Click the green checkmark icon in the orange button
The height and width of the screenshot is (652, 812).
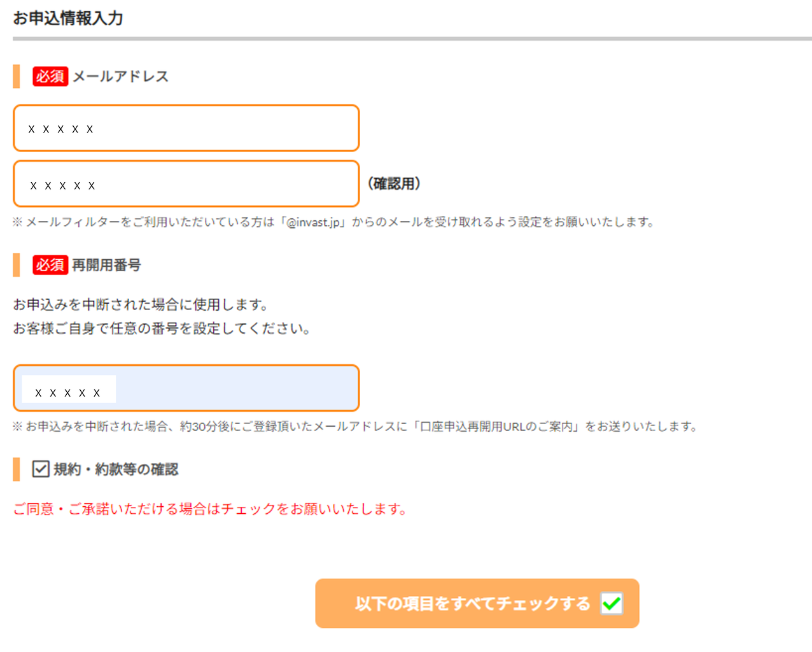tap(612, 603)
